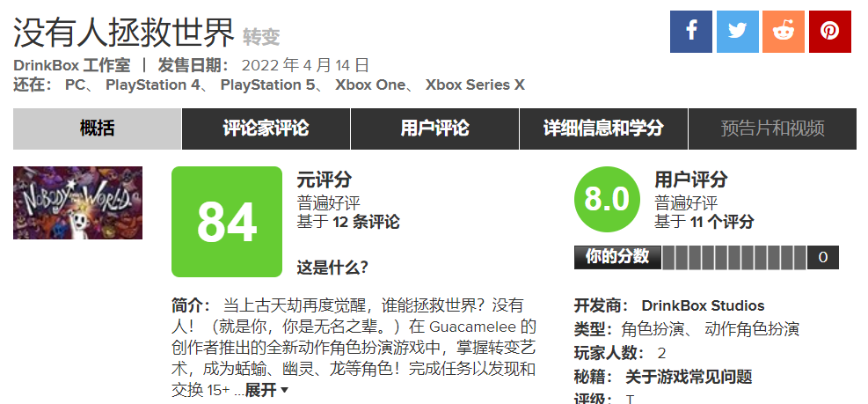Pin the page with the Pinterest icon
Screen dimensions: 868x404
[830, 32]
